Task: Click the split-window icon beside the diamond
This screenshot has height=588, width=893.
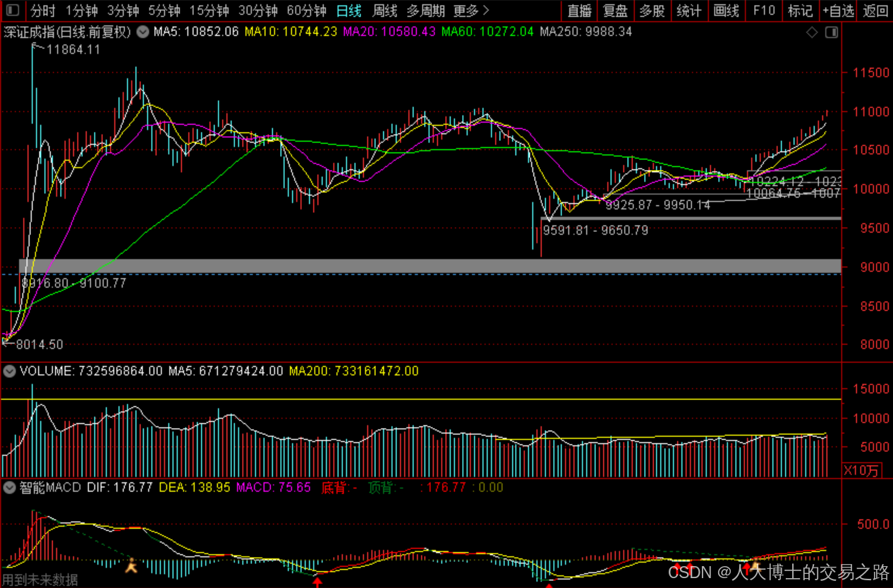Action: 832,32
